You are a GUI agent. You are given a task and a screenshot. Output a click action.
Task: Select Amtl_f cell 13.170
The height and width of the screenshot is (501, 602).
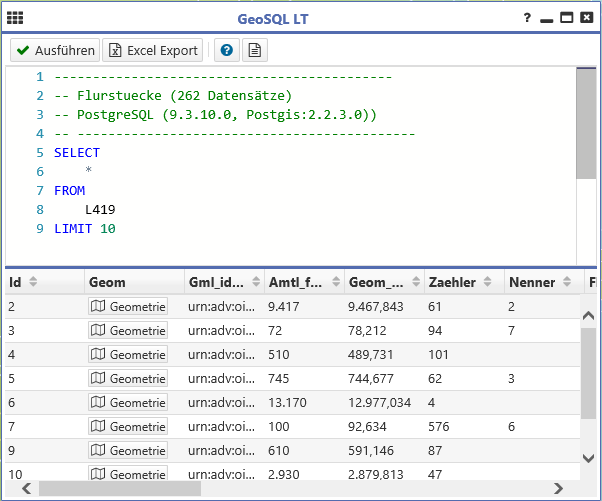point(287,402)
